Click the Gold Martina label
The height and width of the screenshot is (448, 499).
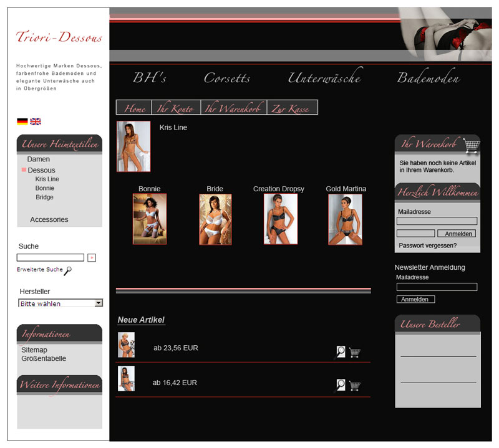(x=346, y=189)
